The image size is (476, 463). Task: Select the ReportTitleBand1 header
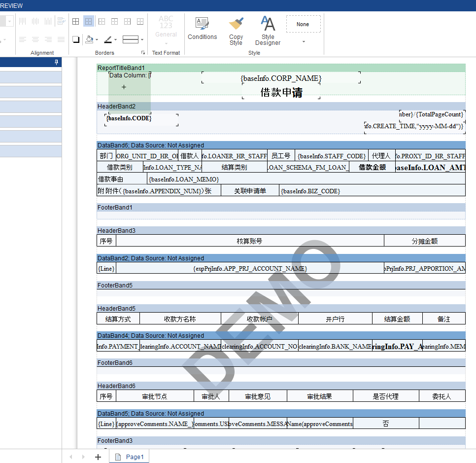(281, 68)
